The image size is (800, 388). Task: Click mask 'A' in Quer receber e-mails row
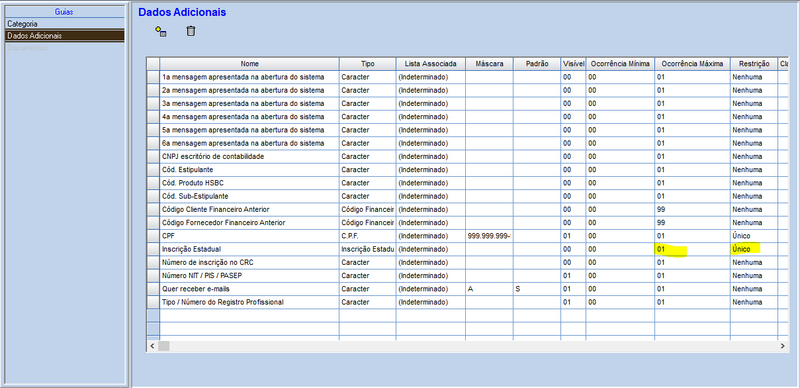click(489, 289)
